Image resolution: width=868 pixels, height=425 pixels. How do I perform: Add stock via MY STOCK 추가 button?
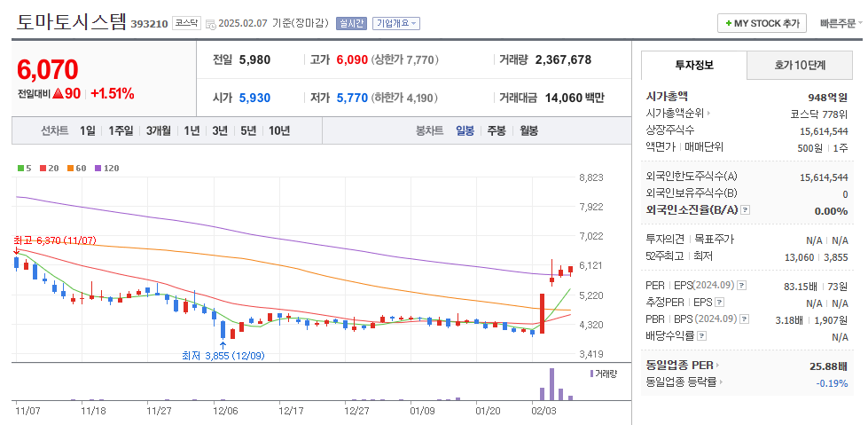(x=762, y=23)
